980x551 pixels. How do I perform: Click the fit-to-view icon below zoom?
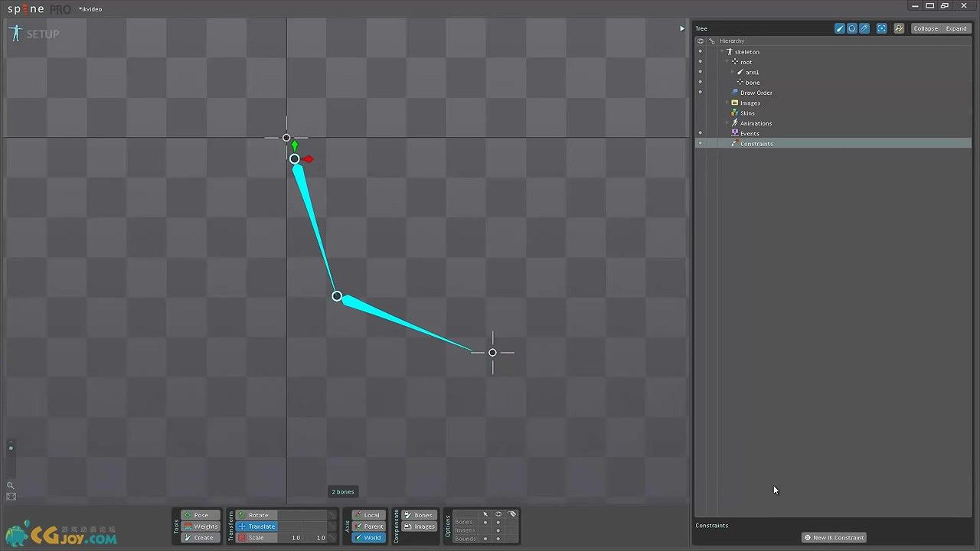coord(11,497)
